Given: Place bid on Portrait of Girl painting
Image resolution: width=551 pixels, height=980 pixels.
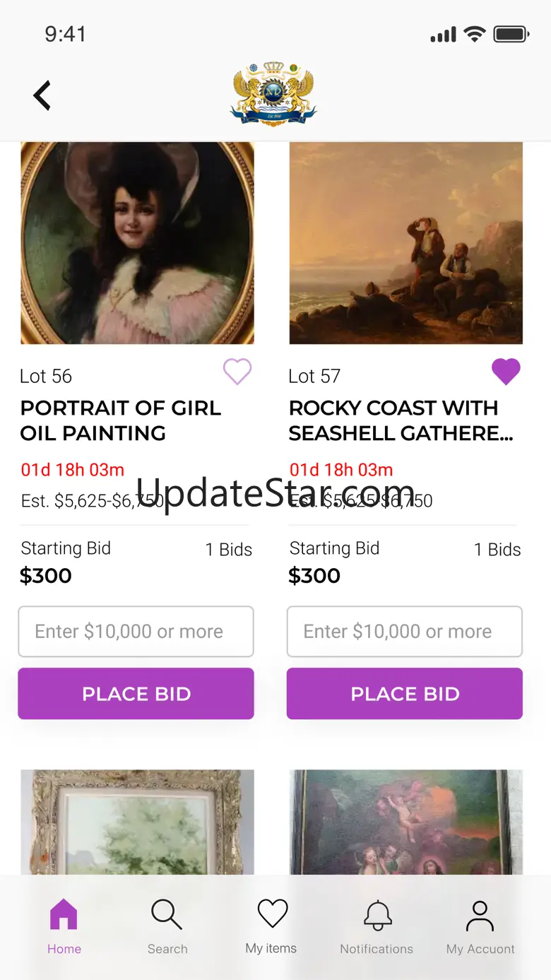Looking at the screenshot, I should click(x=136, y=694).
